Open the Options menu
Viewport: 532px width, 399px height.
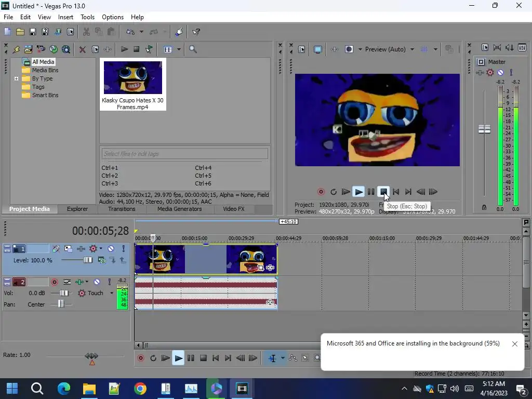coord(113,17)
